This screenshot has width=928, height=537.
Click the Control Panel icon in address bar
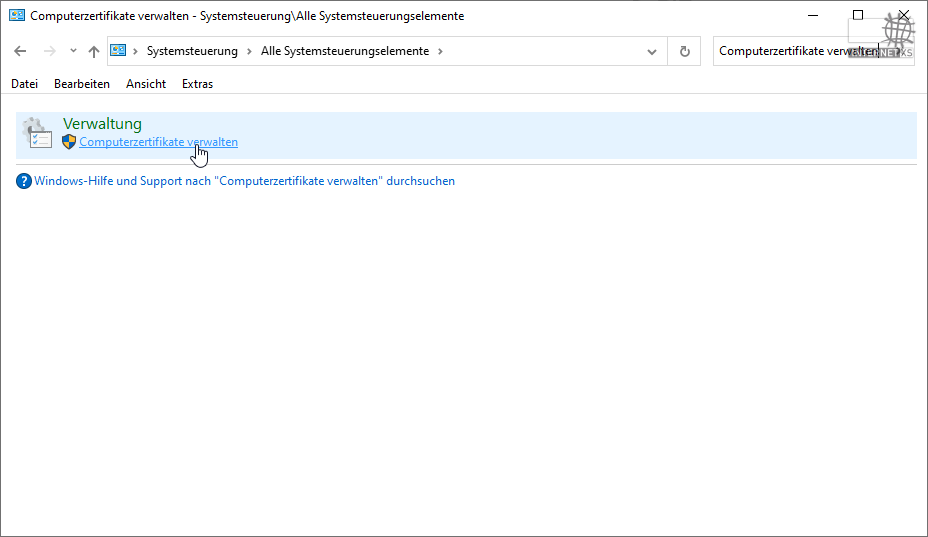[x=118, y=51]
